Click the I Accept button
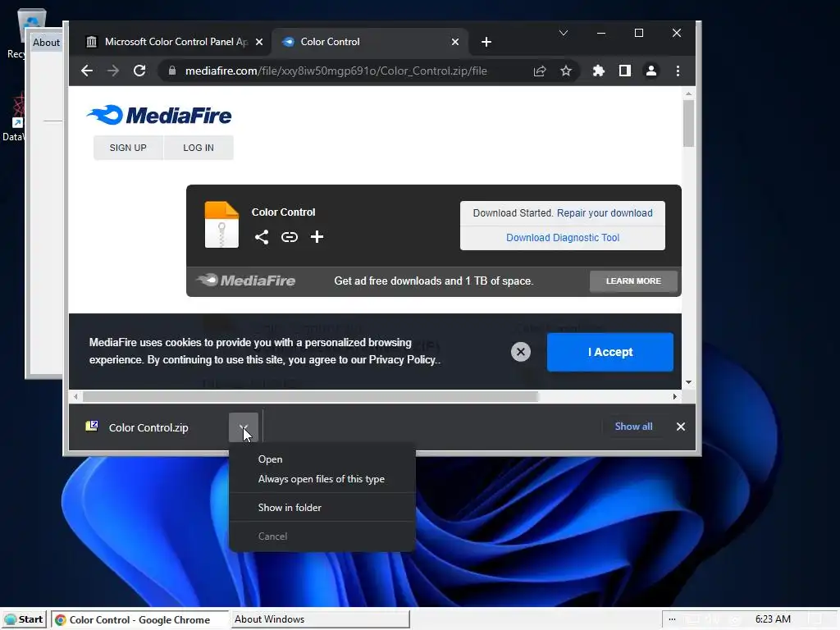Image resolution: width=840 pixels, height=630 pixels. tap(609, 352)
